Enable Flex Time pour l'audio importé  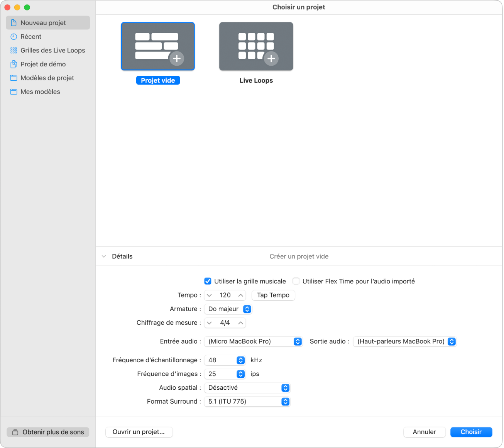click(x=296, y=281)
